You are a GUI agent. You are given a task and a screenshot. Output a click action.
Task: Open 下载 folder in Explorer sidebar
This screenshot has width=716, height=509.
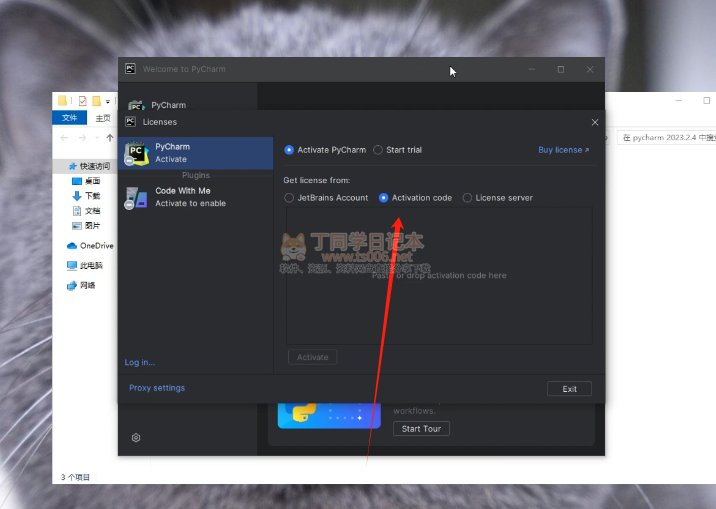point(86,196)
